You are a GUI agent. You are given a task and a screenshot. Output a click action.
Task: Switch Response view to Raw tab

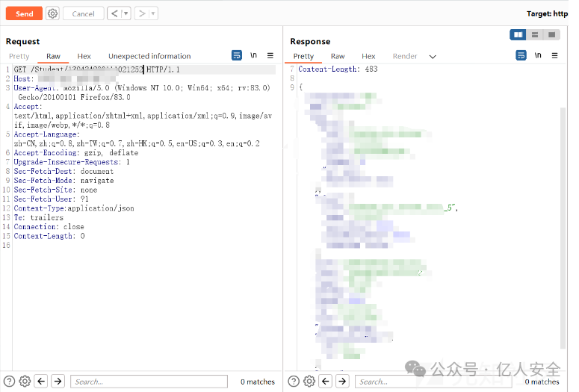pyautogui.click(x=338, y=56)
